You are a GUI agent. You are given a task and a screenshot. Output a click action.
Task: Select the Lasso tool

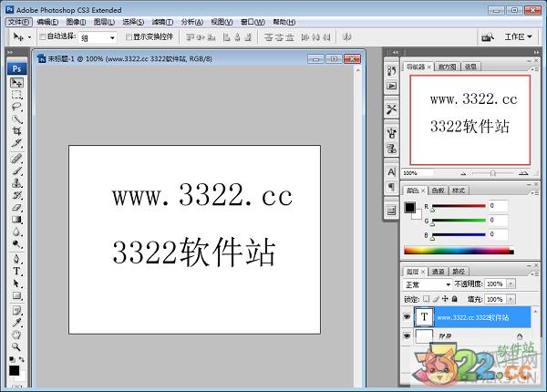coord(16,107)
